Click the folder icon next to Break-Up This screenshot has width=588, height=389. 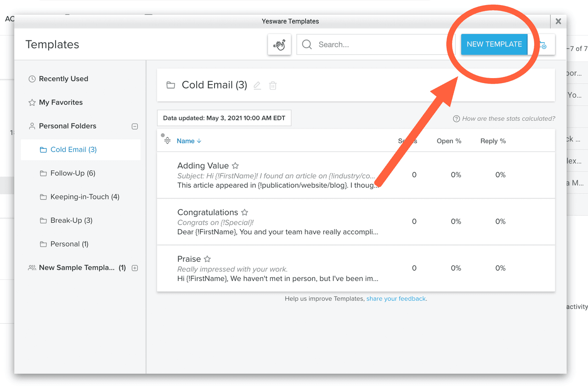tap(43, 220)
